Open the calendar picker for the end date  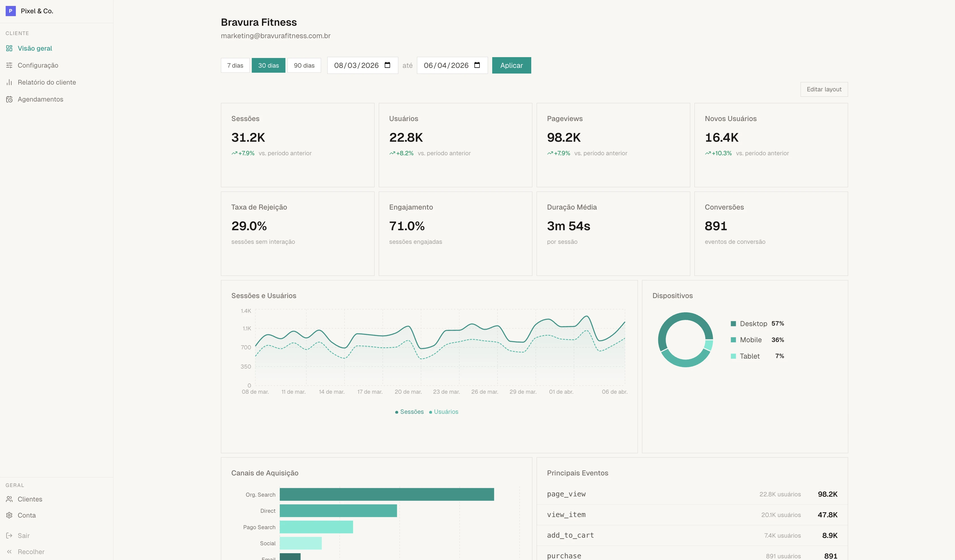477,65
